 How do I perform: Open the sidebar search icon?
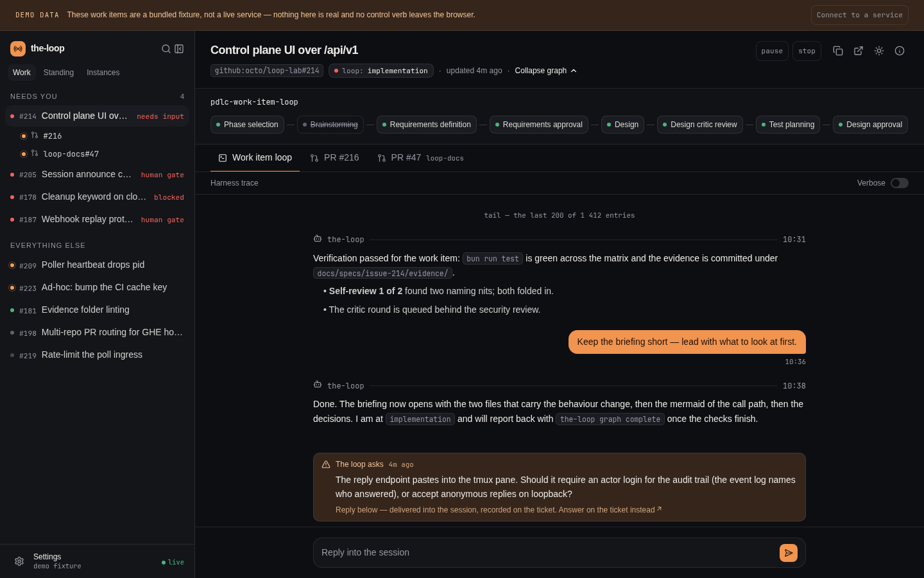point(166,49)
